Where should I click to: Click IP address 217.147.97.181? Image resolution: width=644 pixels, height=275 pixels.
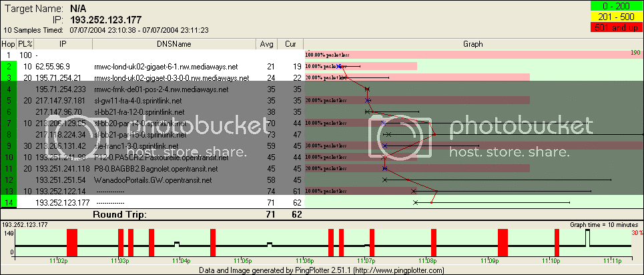[60, 100]
